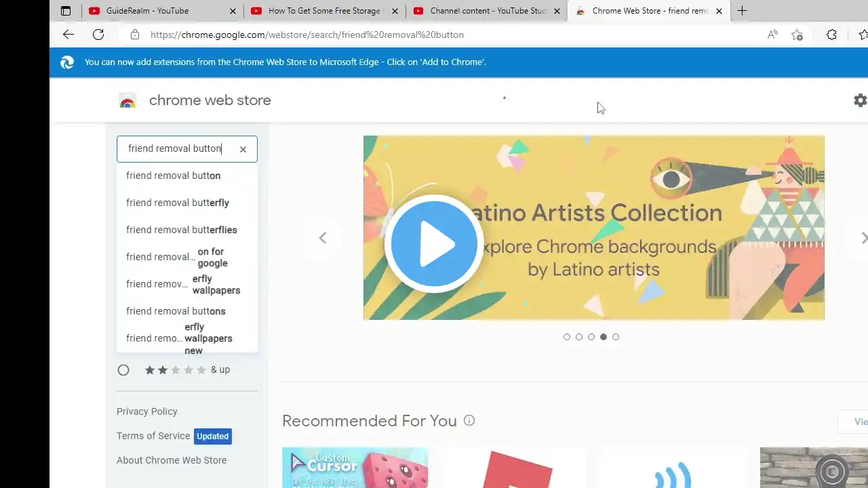Clear the search box with X icon

click(x=243, y=149)
